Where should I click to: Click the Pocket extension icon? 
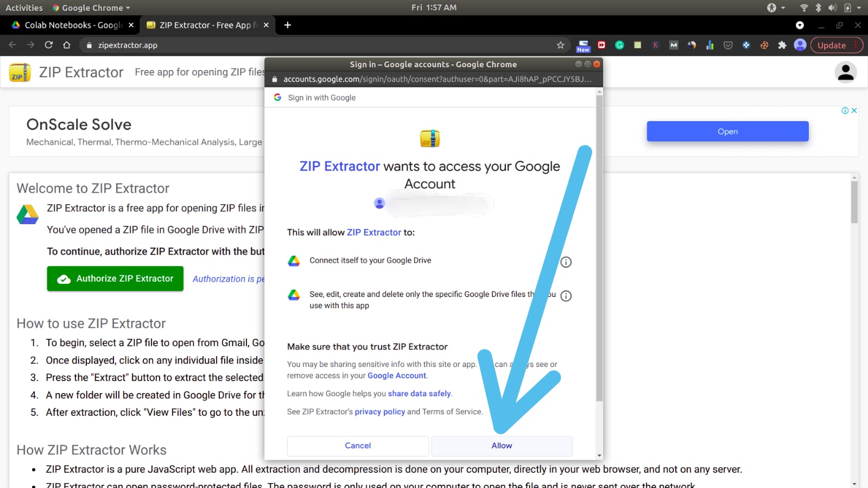[728, 45]
